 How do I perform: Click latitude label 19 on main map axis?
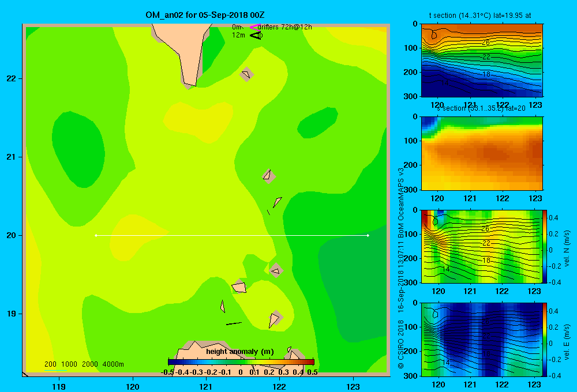12,314
